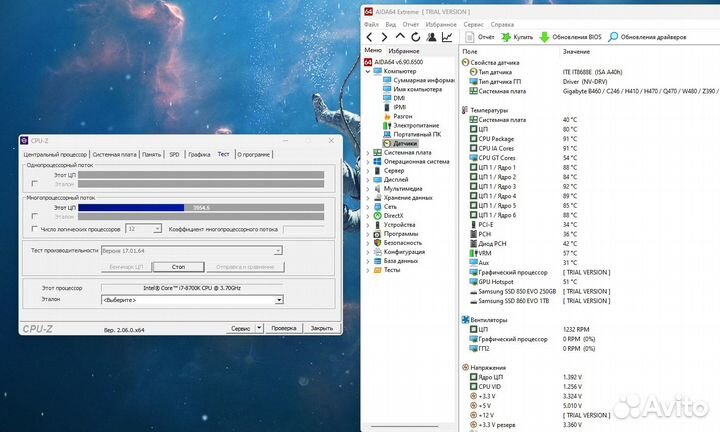Enable Число логических процессоров checkbox
Image resolution: width=720 pixels, height=432 pixels.
pos(34,229)
